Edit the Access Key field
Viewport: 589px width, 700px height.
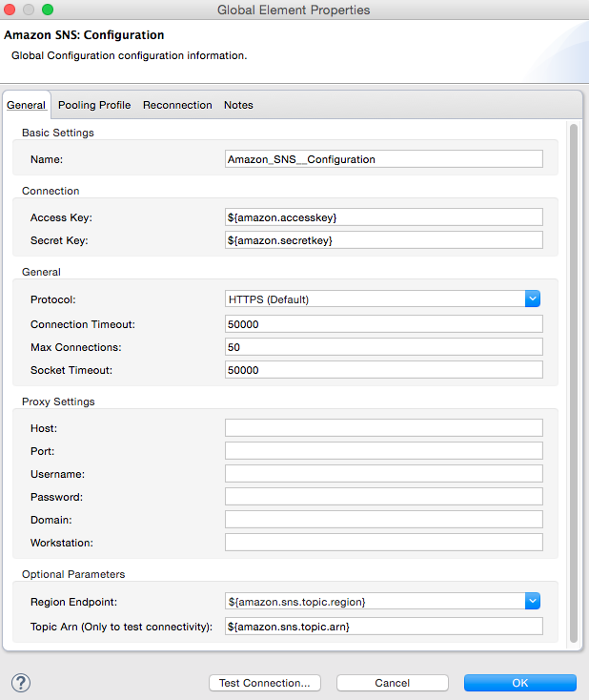click(384, 217)
